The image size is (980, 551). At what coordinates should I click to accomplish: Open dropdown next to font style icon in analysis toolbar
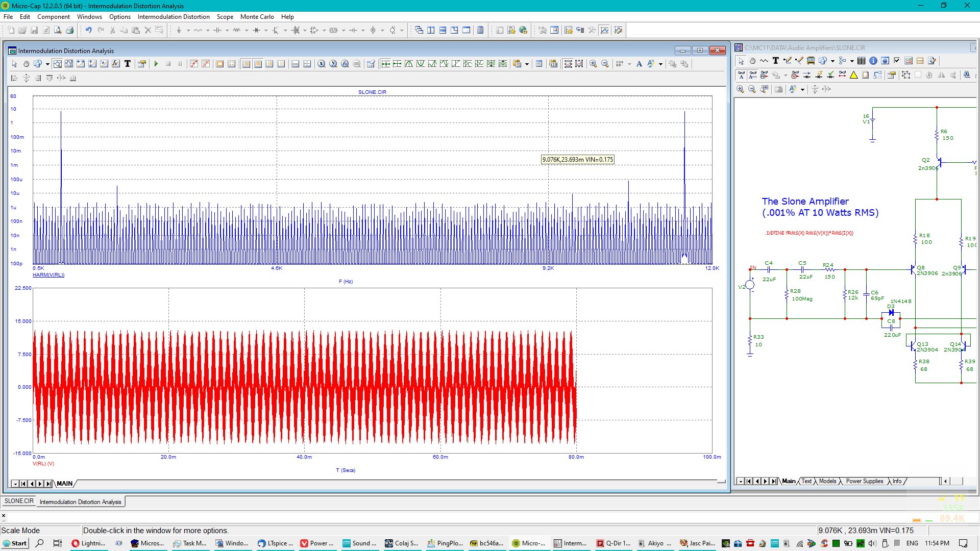[660, 64]
